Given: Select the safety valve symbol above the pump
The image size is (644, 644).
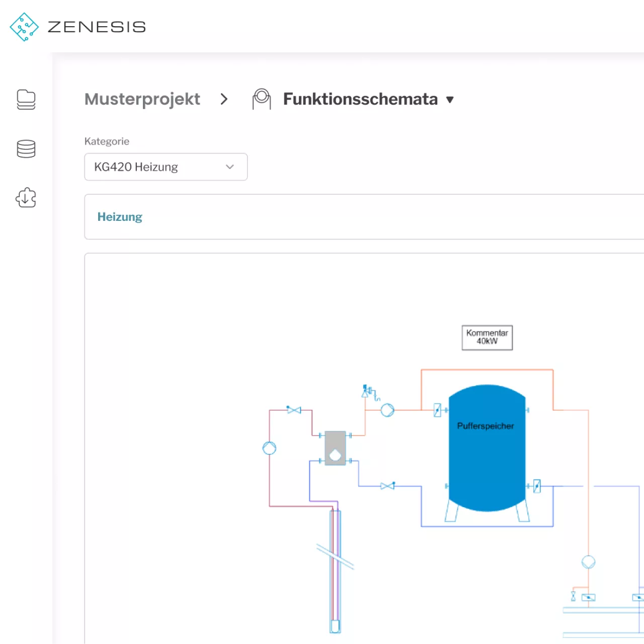Looking at the screenshot, I should [x=368, y=391].
